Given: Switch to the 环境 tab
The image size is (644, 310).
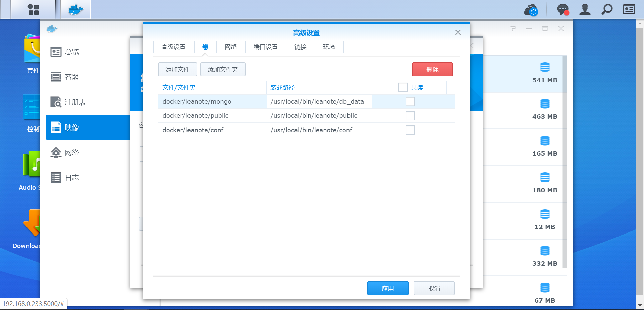Looking at the screenshot, I should [x=328, y=47].
